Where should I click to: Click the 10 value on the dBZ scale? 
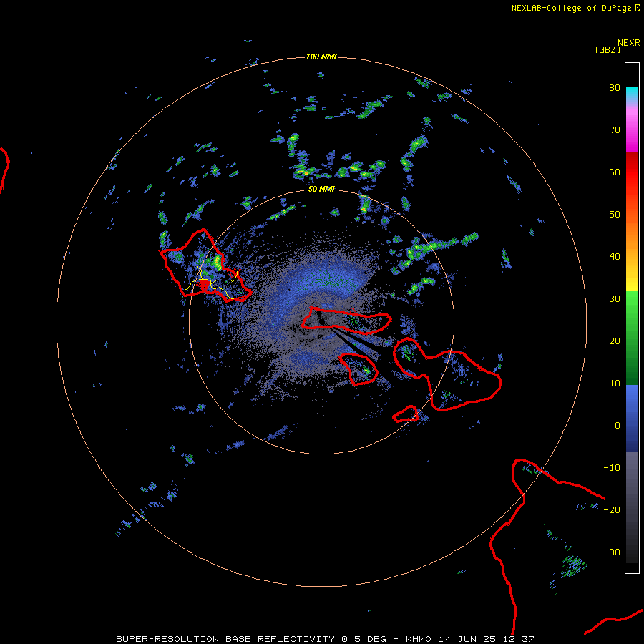pyautogui.click(x=615, y=384)
